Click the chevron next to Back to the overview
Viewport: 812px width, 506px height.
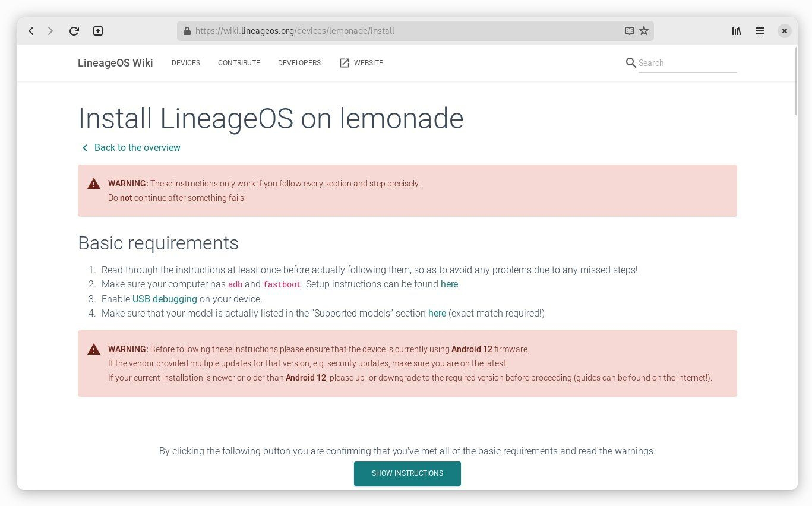85,148
